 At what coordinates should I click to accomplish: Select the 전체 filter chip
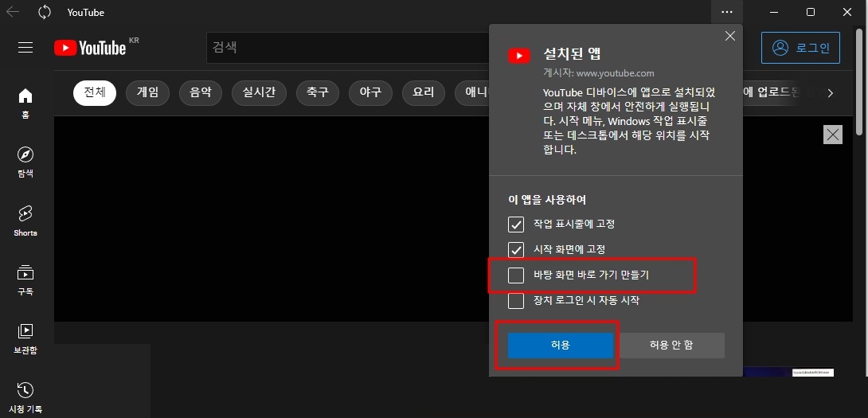95,93
